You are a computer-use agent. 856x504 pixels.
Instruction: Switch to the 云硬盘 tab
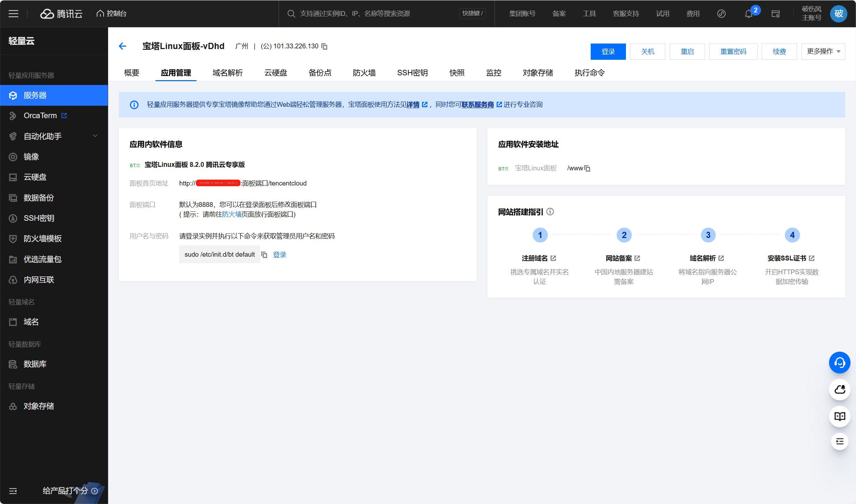[x=276, y=73]
